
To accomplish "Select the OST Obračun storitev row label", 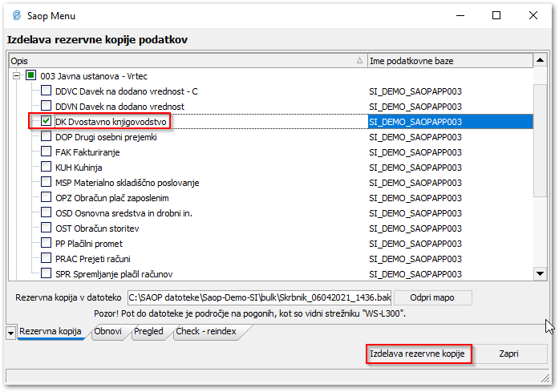I will pos(97,228).
